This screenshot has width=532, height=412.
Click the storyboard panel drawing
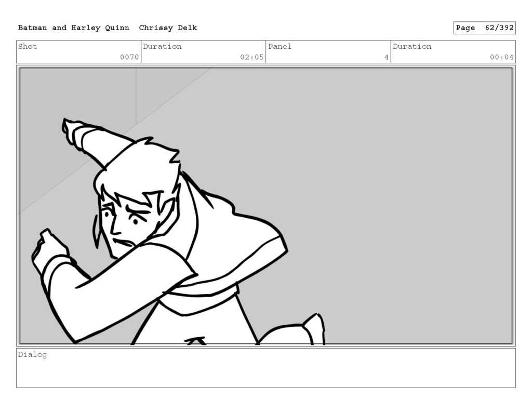(266, 206)
